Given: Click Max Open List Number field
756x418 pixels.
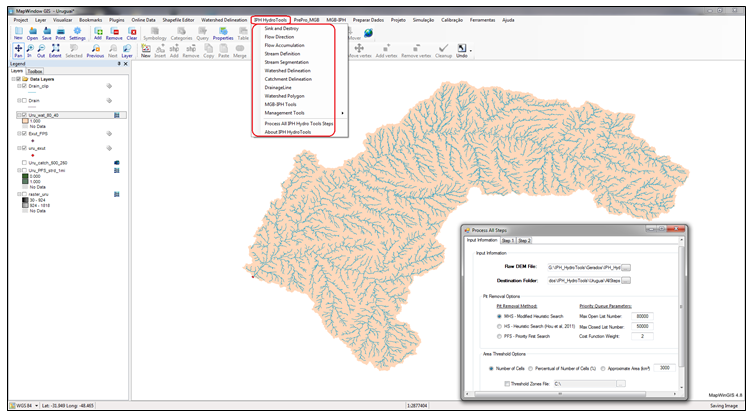Looking at the screenshot, I should pos(642,316).
